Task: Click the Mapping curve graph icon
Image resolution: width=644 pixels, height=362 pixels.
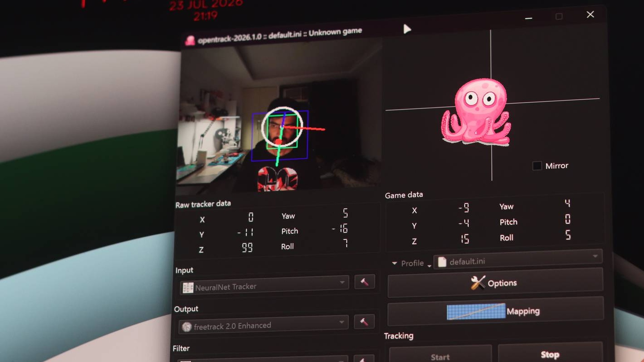Action: (x=476, y=311)
